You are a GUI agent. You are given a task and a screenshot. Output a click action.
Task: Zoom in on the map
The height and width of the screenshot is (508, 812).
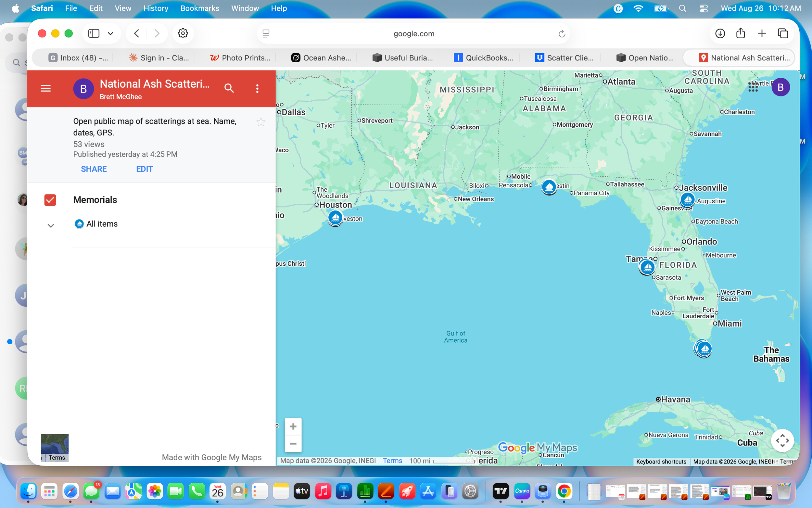pyautogui.click(x=293, y=426)
